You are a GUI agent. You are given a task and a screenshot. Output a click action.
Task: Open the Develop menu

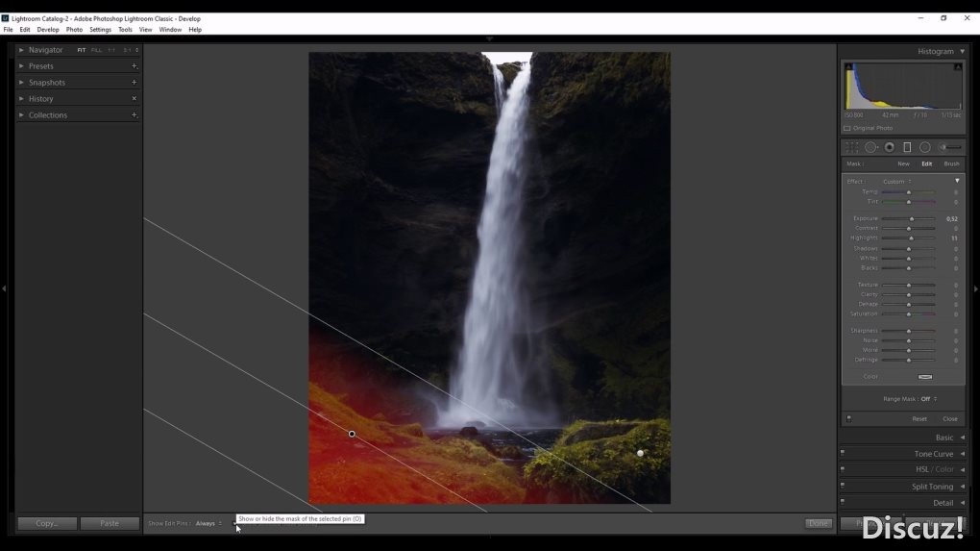point(47,30)
